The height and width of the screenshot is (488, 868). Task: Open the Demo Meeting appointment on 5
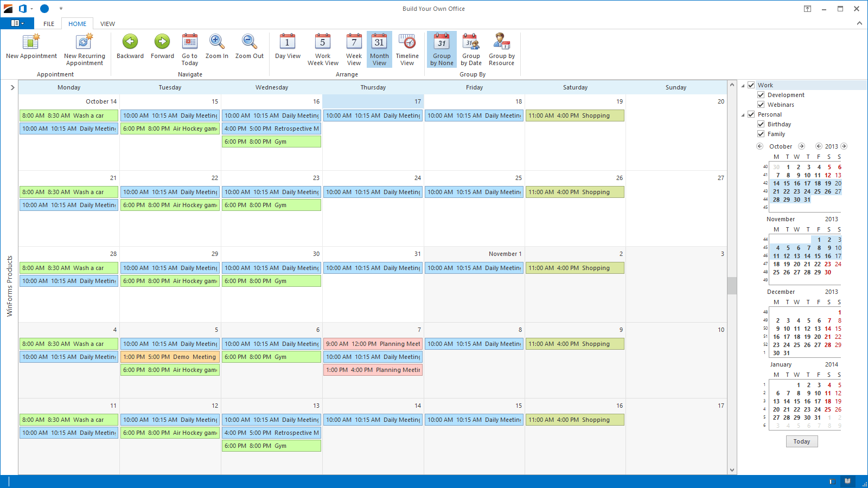(170, 357)
